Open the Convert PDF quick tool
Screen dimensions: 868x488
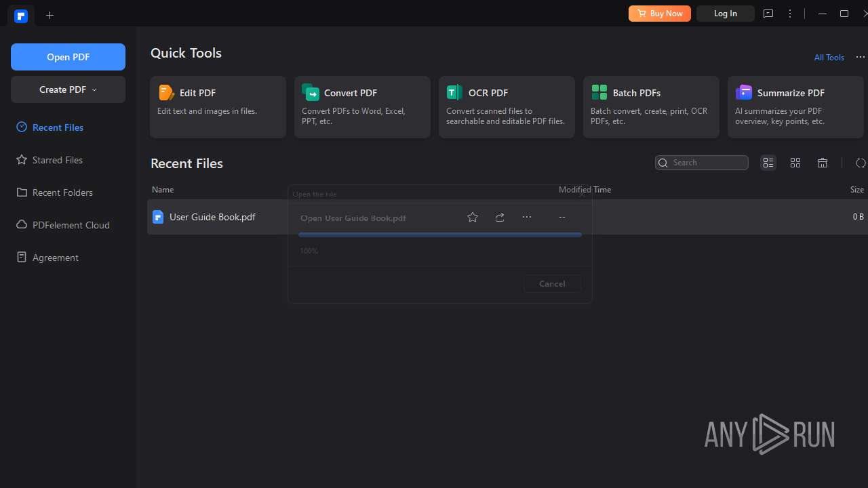pos(362,107)
